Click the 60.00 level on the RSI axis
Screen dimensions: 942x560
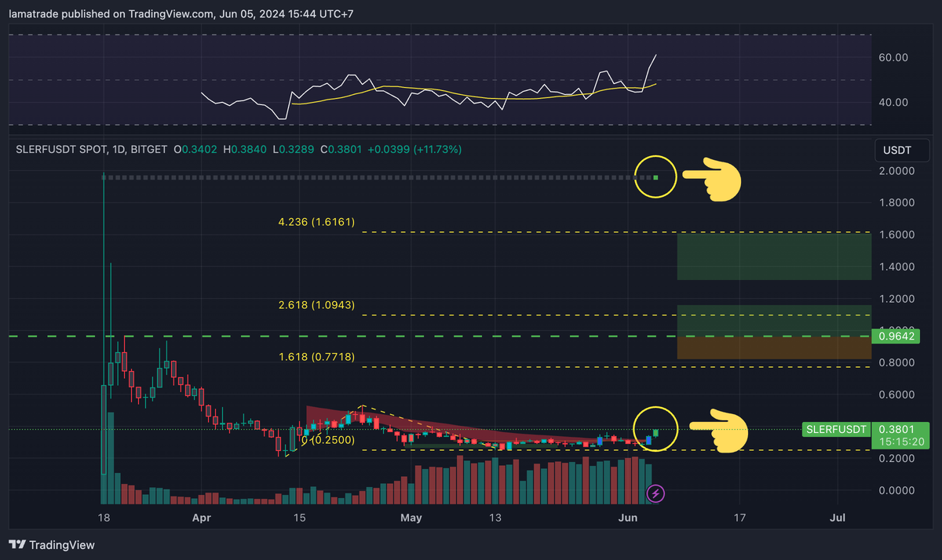(x=893, y=57)
